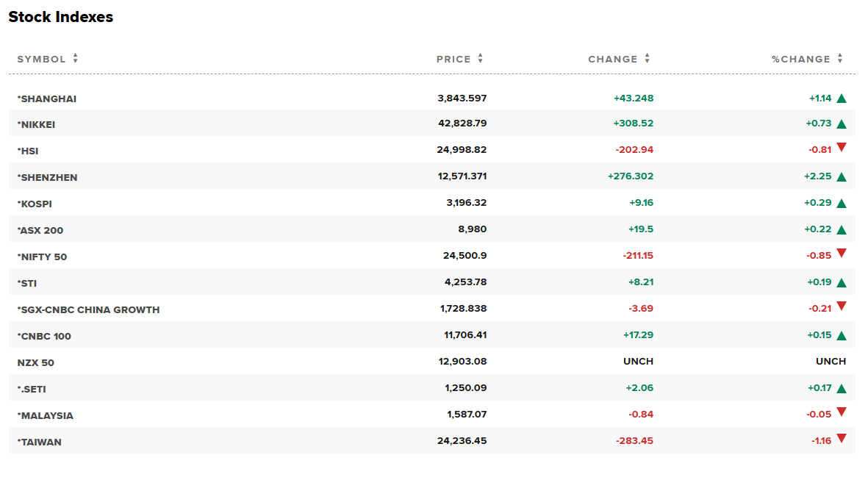Click the Stock Indexes heading
This screenshot has height=480, width=868.
click(x=61, y=17)
